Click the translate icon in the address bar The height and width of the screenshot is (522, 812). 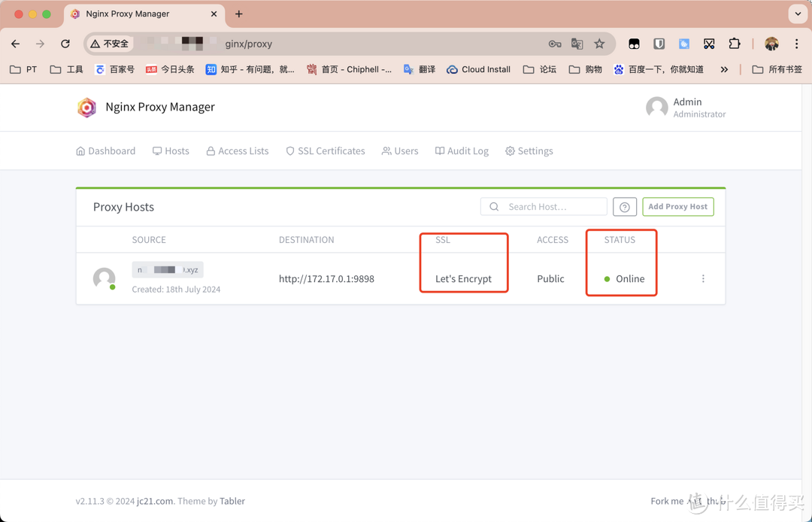[x=577, y=44]
